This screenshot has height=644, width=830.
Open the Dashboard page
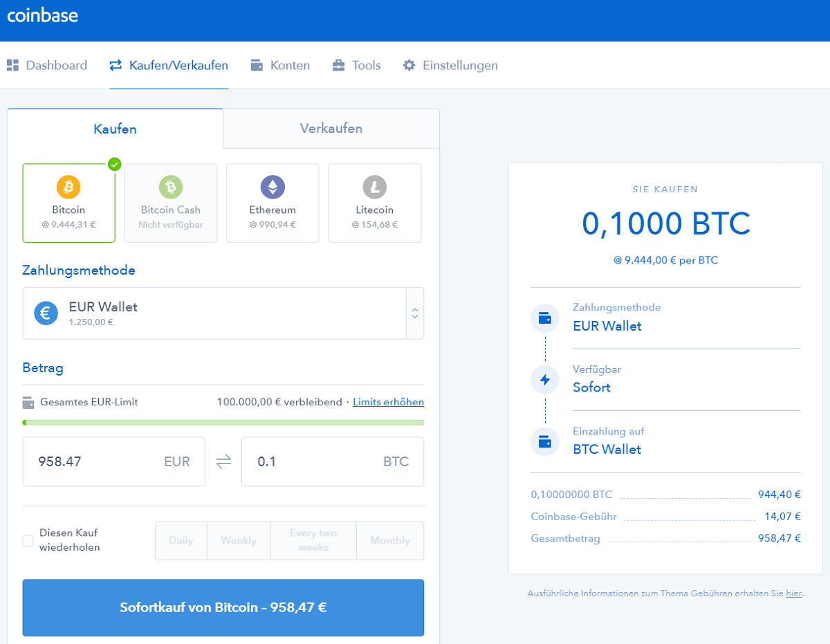[x=47, y=66]
